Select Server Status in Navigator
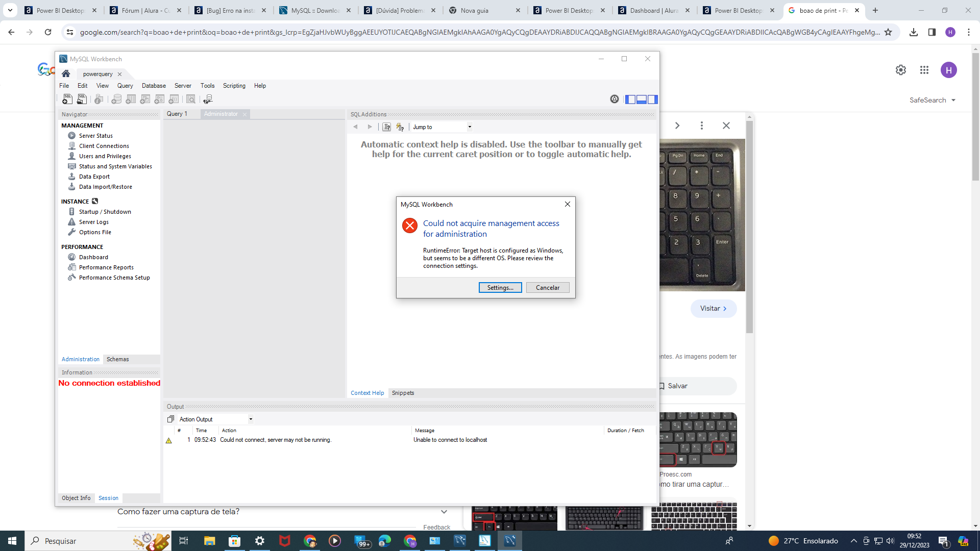This screenshot has width=980, height=551. pos(96,136)
